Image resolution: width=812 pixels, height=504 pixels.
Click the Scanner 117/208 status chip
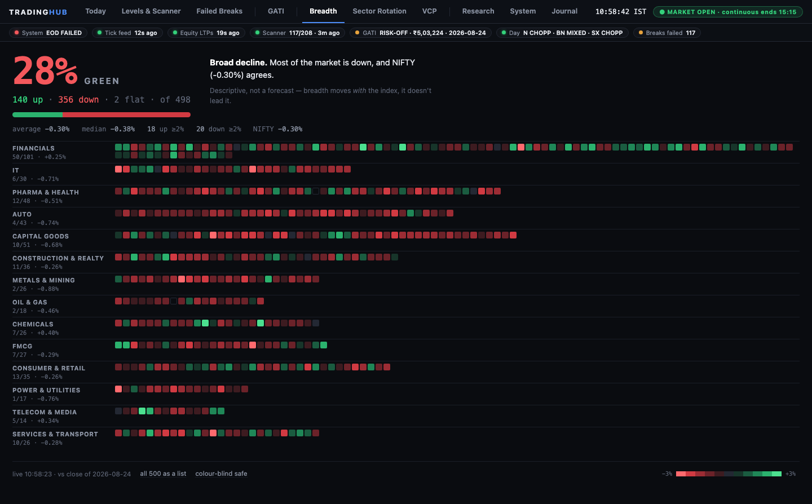pos(297,33)
